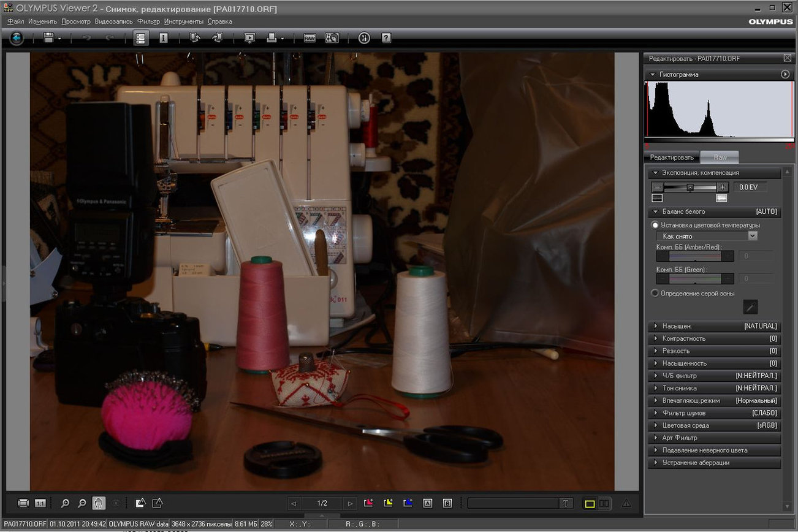Screen dimensions: 798x532
Task: Click the save floppy disk icon
Action: tap(48, 38)
